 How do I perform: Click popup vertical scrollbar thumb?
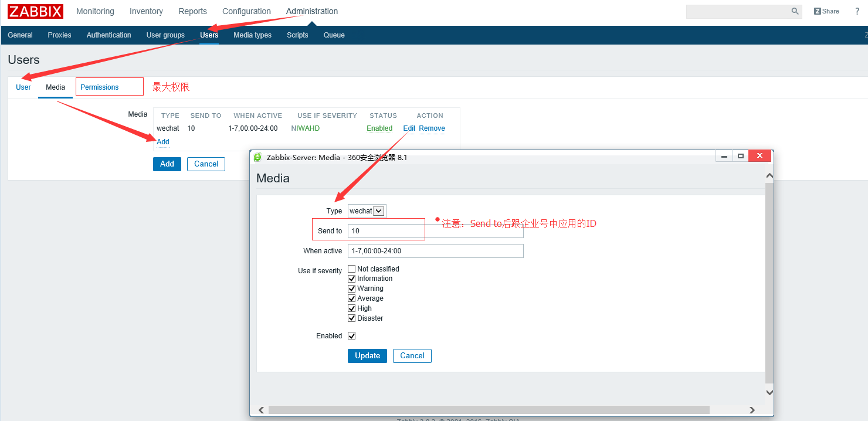[769, 283]
